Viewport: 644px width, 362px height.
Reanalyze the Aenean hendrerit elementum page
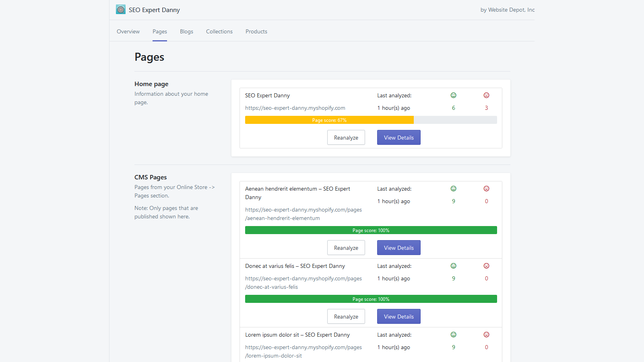click(346, 248)
